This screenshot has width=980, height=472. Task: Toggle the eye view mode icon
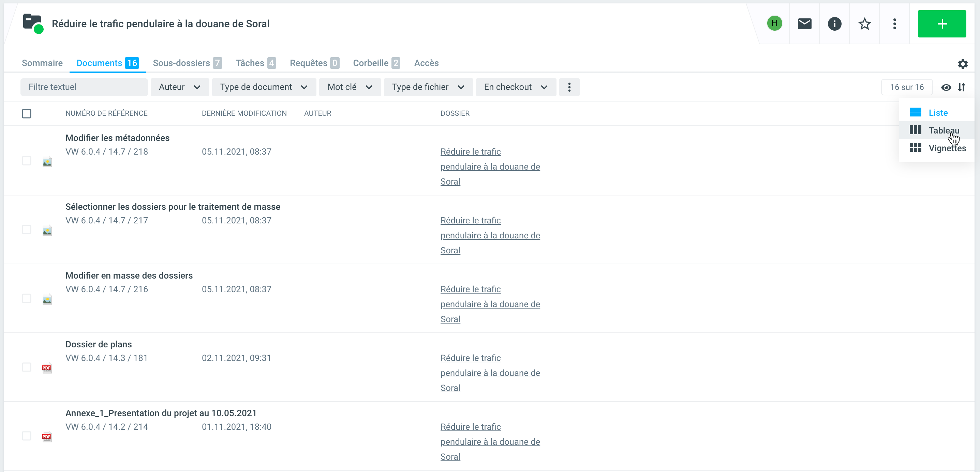(x=946, y=88)
